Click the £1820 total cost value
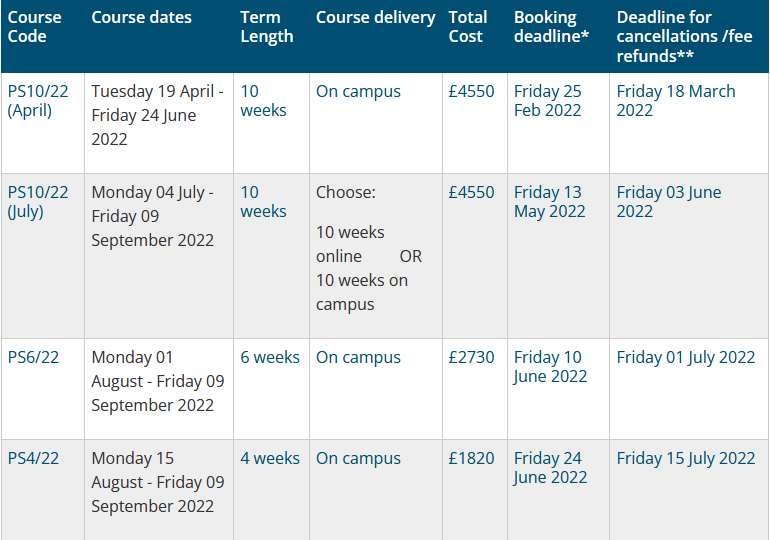This screenshot has height=540, width=770. pos(471,459)
